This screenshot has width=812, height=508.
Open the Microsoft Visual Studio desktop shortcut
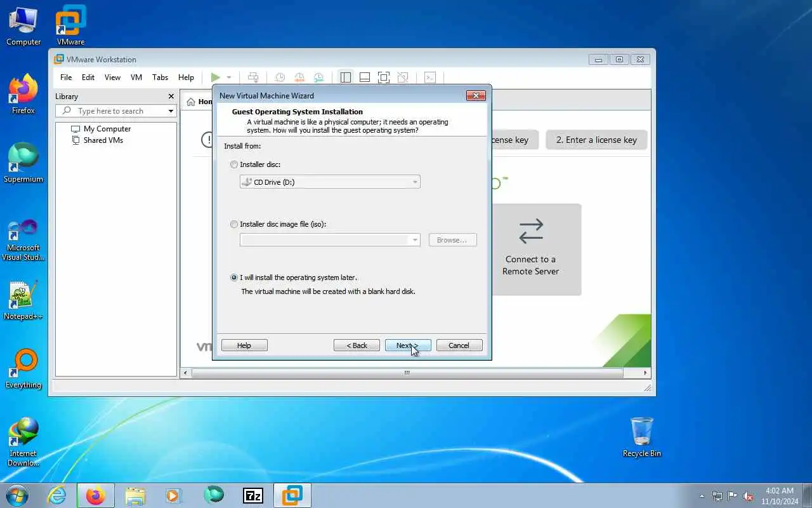pyautogui.click(x=23, y=240)
